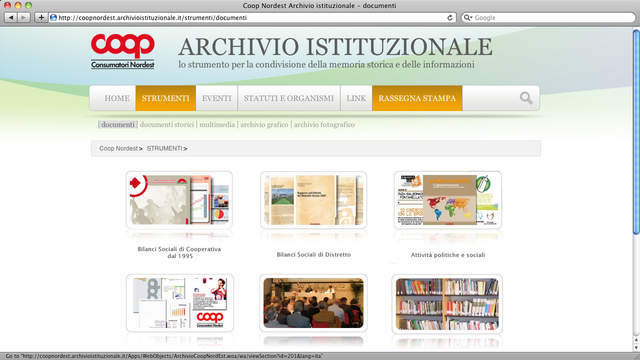640x360 pixels.
Task: Open the conference audience photo thumbnail
Action: pyautogui.click(x=313, y=303)
